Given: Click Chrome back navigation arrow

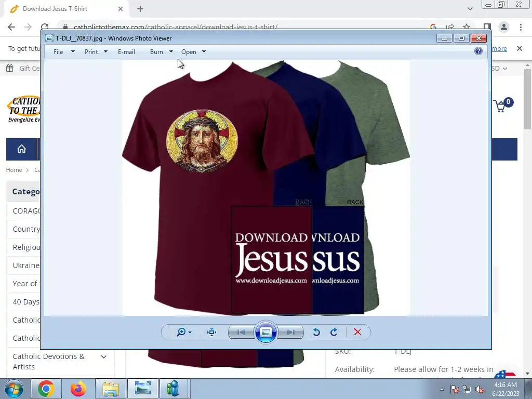Looking at the screenshot, I should pyautogui.click(x=11, y=27).
